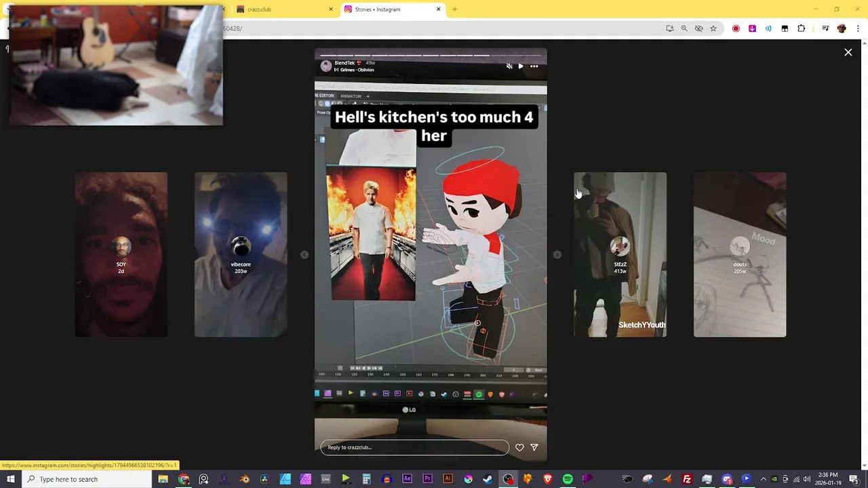Share story via paper plane icon
Viewport: 868px width, 488px height.
pyautogui.click(x=534, y=447)
